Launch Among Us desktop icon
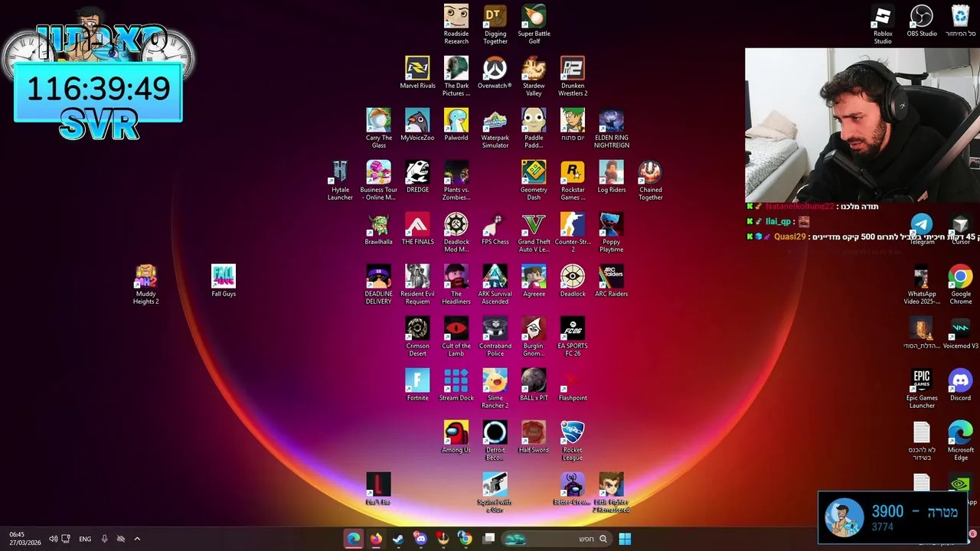 click(x=456, y=437)
